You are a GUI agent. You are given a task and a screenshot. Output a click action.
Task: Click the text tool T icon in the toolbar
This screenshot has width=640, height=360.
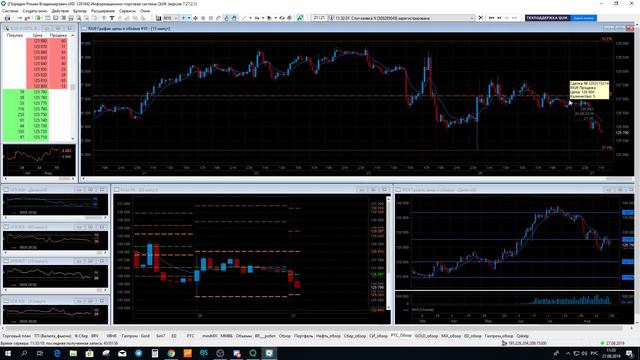111,18
